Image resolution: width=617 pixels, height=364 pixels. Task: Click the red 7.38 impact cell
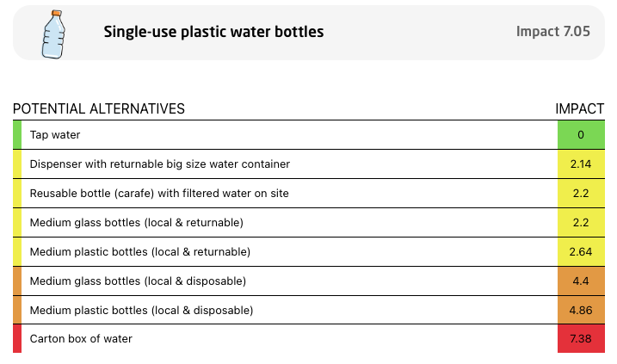[581, 339]
